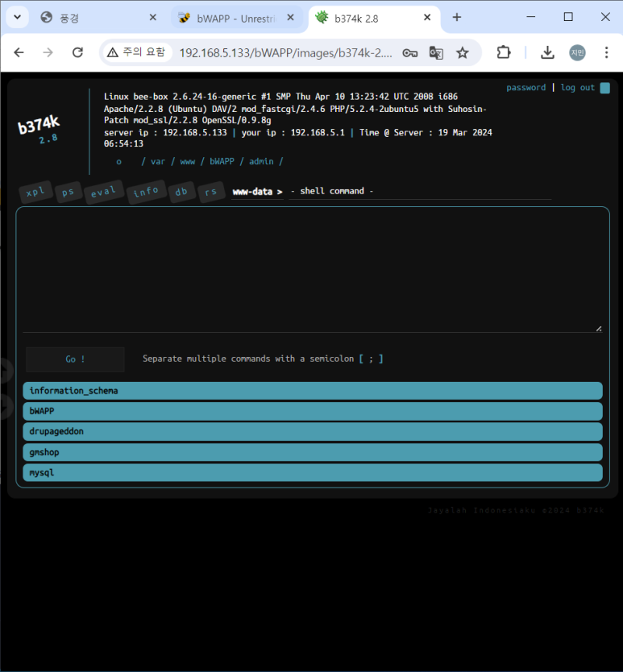Click the URL address bar

click(x=285, y=53)
